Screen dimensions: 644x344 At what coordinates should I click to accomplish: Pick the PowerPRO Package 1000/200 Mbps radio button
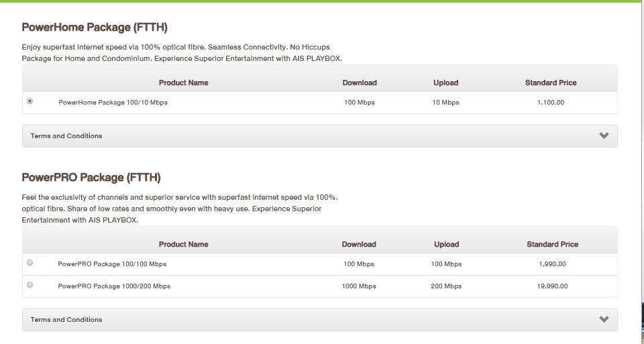click(x=30, y=285)
